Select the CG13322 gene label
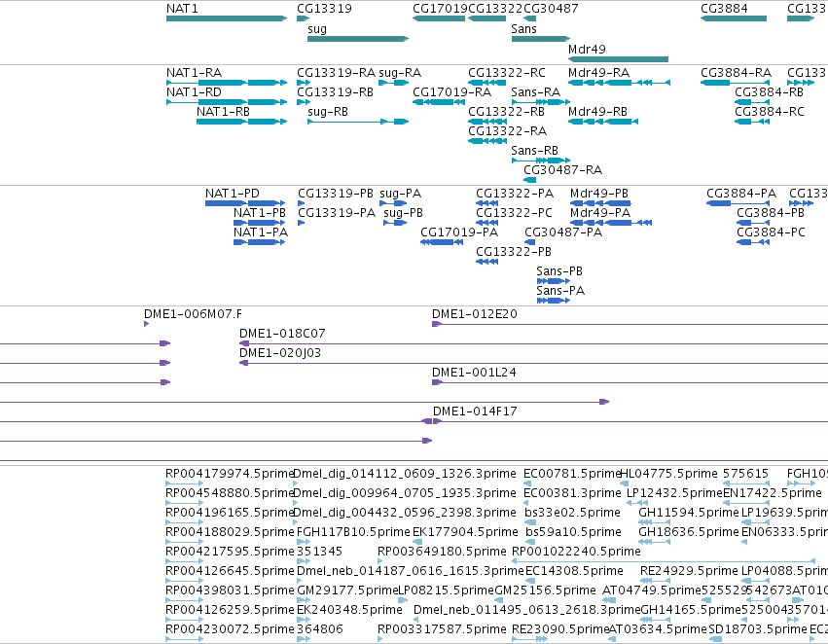828x644 pixels. click(495, 9)
